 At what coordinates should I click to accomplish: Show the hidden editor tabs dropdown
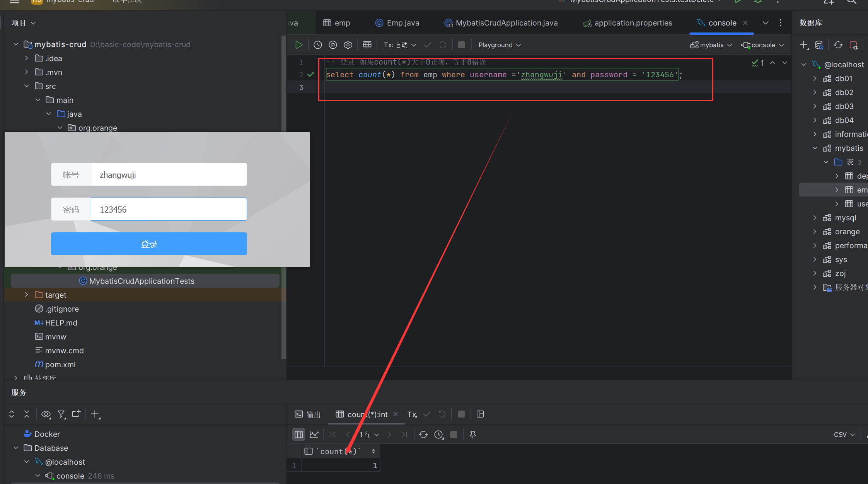766,23
